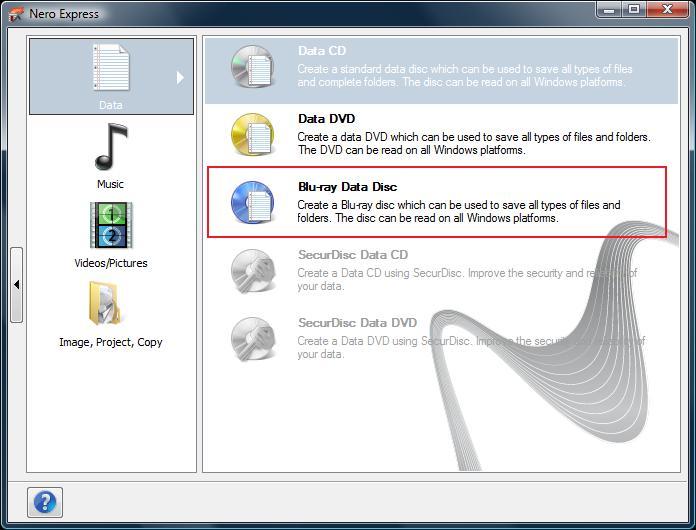
Task: Open Videos/Pictures filmstrip icon
Action: tap(111, 225)
